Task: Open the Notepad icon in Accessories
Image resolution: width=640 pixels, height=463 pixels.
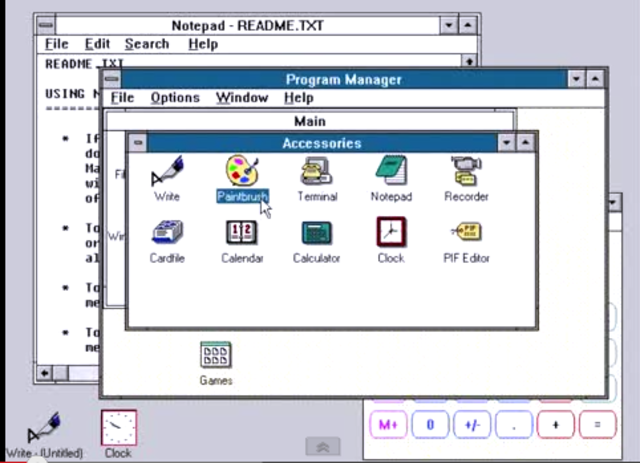Action: click(391, 171)
